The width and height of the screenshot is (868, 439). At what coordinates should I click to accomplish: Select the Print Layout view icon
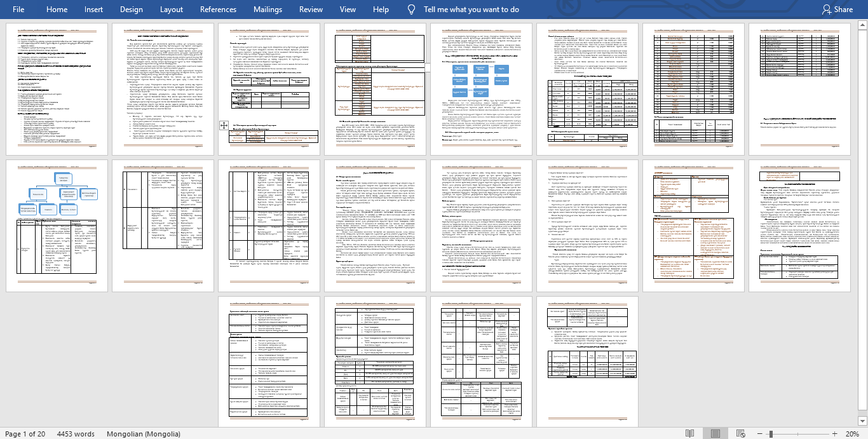[715, 434]
